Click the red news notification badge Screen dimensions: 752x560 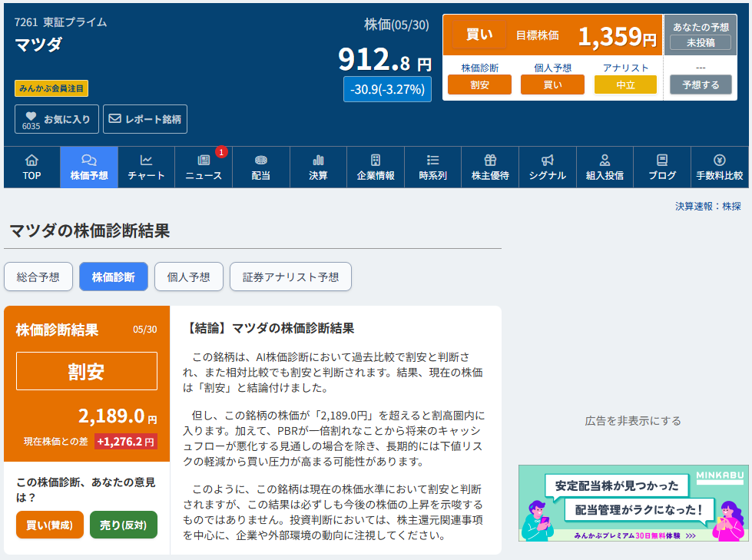click(x=221, y=152)
